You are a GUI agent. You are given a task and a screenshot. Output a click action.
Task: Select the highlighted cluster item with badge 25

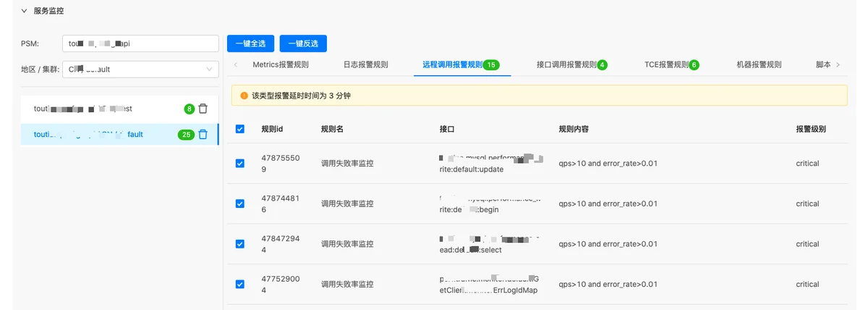[119, 134]
